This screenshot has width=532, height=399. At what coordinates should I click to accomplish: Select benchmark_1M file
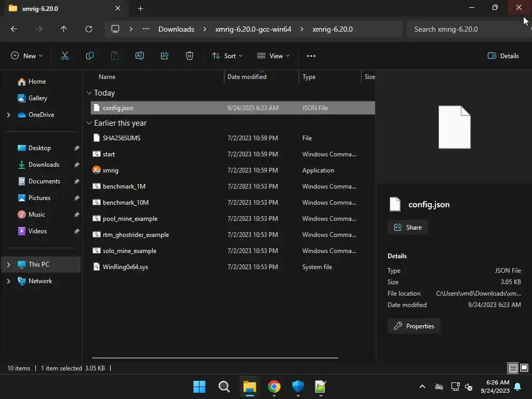(x=233, y=187)
